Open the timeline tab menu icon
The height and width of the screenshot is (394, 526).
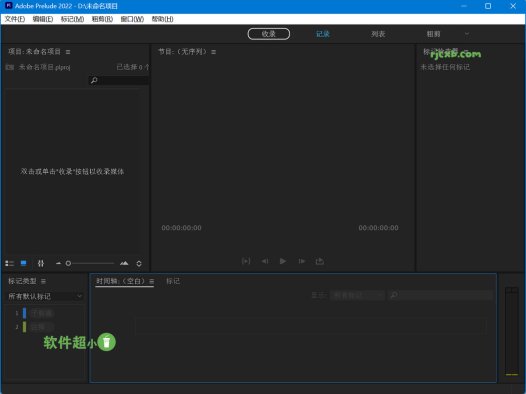coord(152,281)
